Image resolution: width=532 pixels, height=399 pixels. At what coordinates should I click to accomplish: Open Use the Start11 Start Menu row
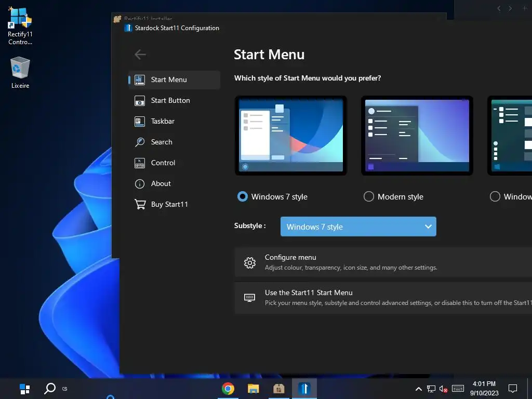tap(383, 298)
